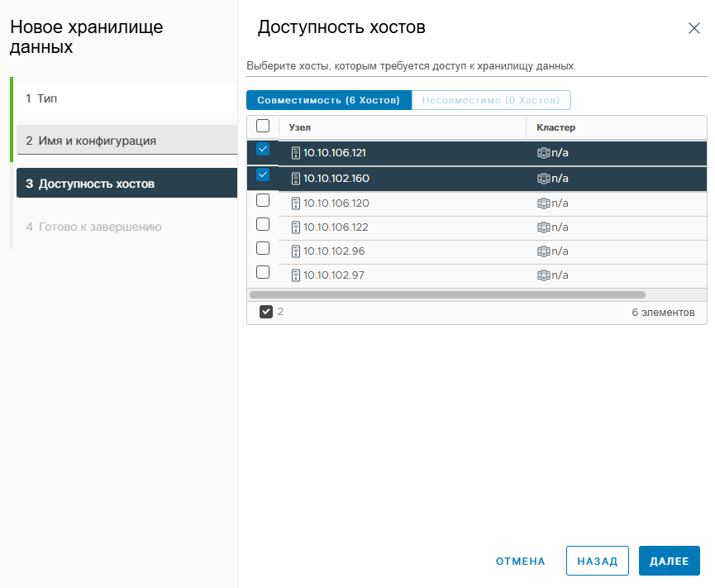Viewport: 715px width, 588px height.
Task: Click host icon beside 10.10.106.121
Action: [296, 153]
